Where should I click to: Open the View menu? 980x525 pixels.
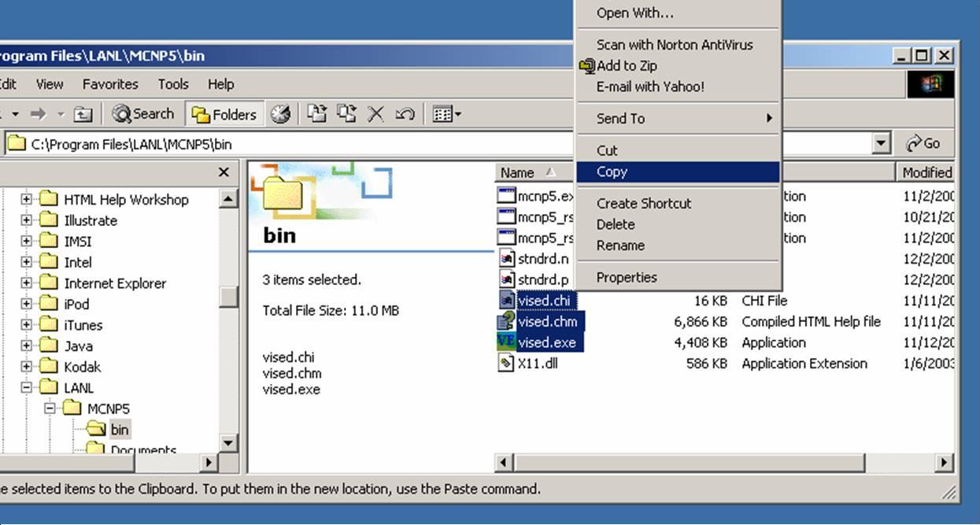click(50, 84)
